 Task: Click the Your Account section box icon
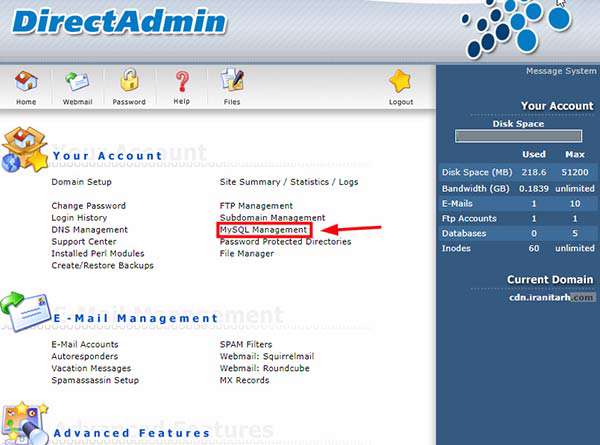24,150
